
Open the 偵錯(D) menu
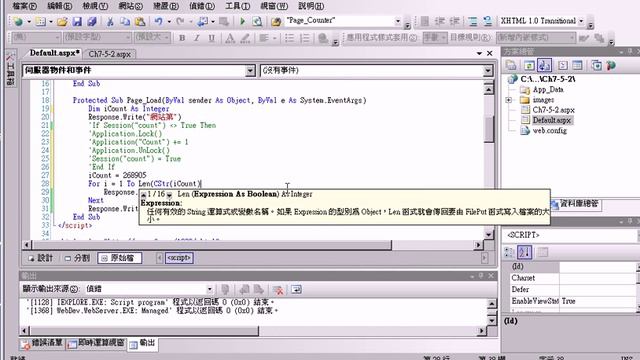pos(202,6)
